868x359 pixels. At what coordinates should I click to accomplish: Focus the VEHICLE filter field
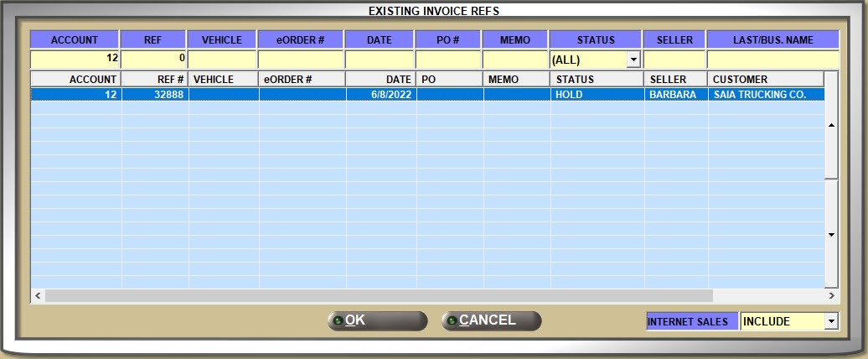click(x=221, y=60)
